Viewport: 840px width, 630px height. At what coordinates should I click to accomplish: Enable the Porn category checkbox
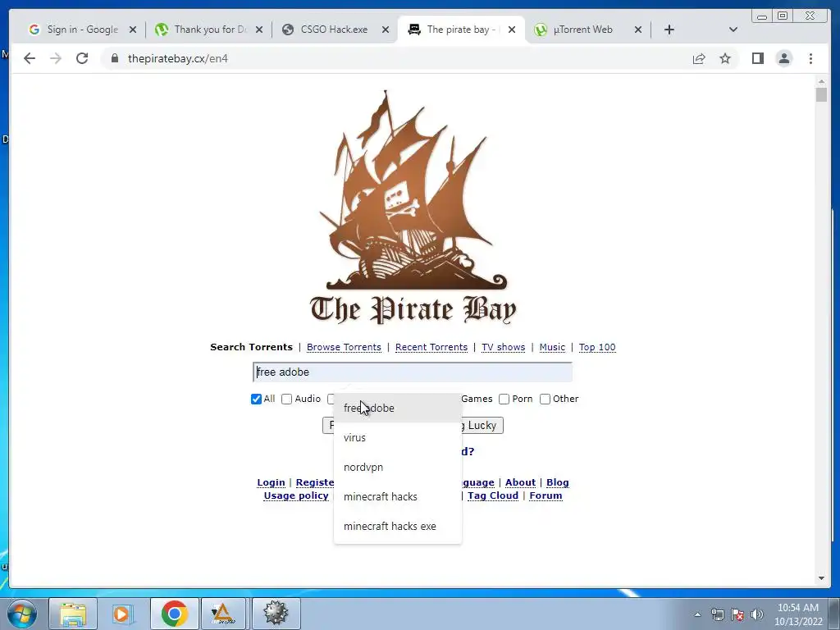(504, 399)
